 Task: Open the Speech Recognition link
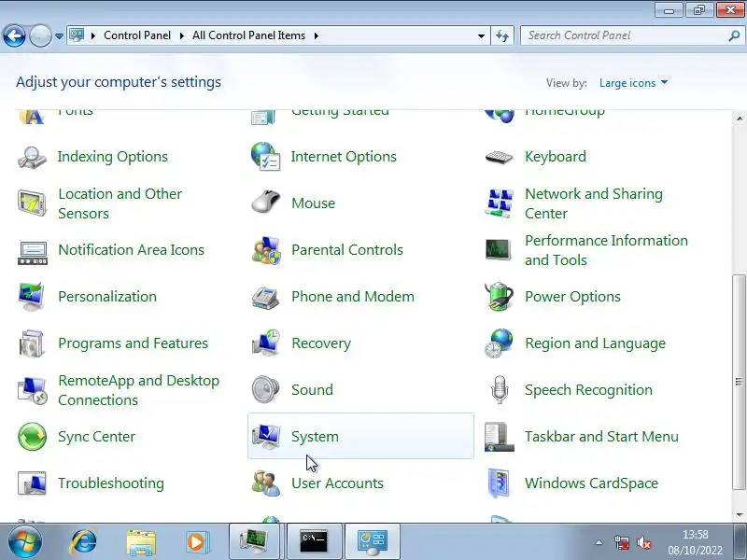[x=588, y=390]
